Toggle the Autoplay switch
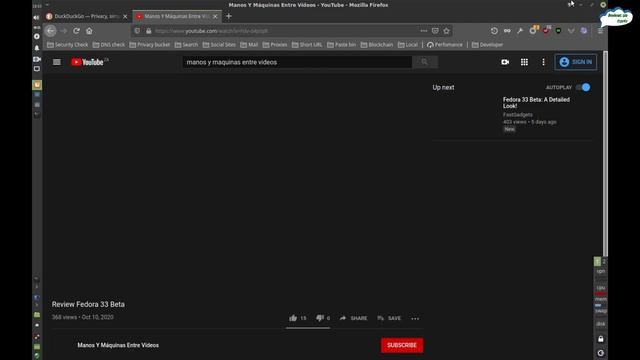Viewport: 640px width, 360px height. [583, 87]
